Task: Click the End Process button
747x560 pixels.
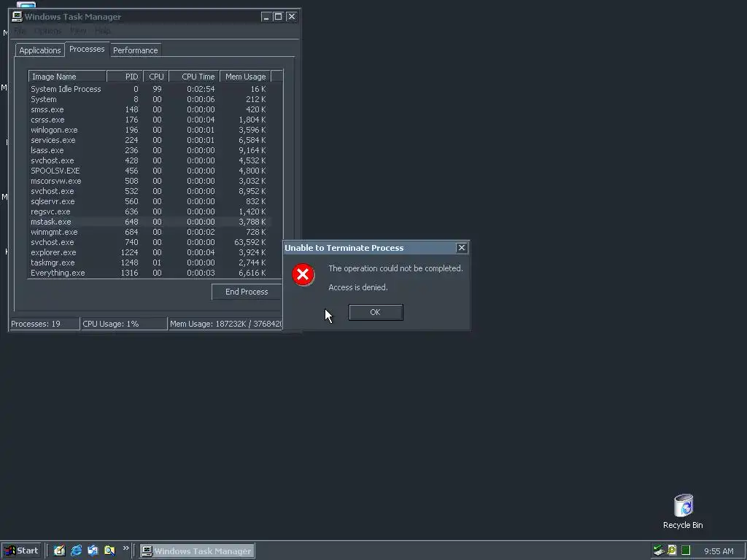Action: (247, 292)
